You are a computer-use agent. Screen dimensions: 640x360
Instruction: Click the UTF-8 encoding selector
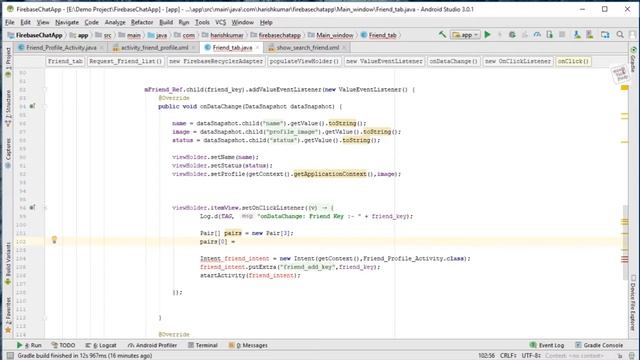point(531,356)
